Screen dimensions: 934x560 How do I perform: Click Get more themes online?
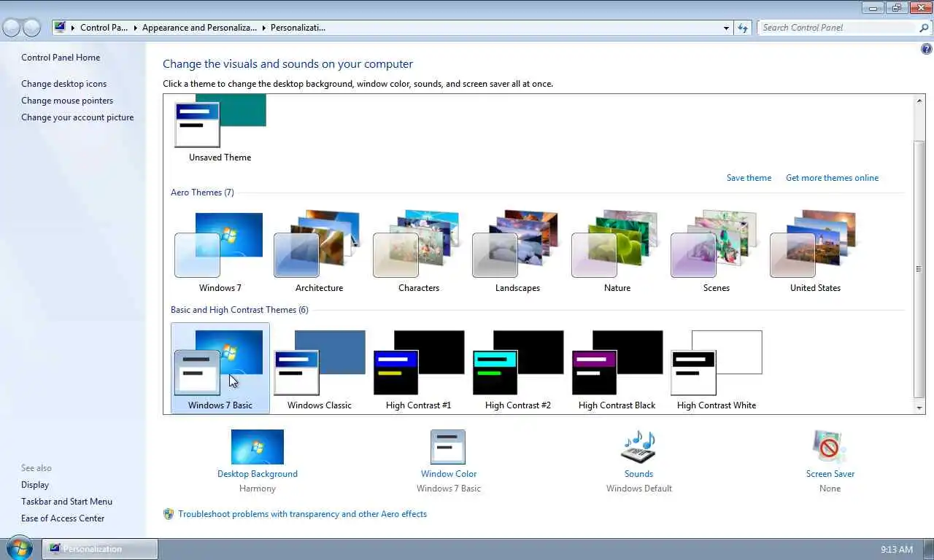click(x=832, y=178)
